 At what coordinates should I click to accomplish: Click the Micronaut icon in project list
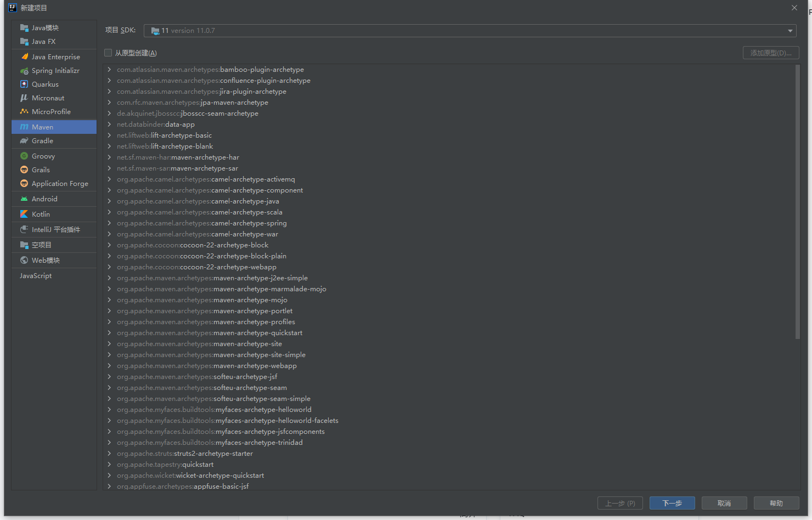24,98
